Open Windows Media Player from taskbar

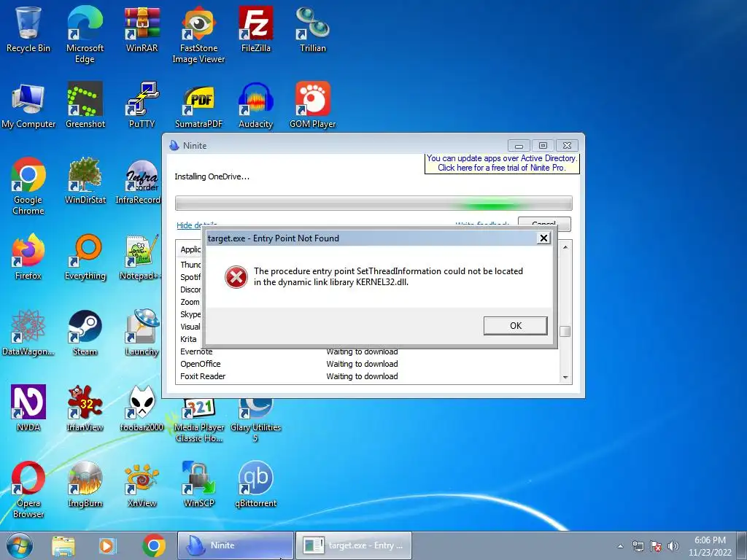[x=108, y=545]
